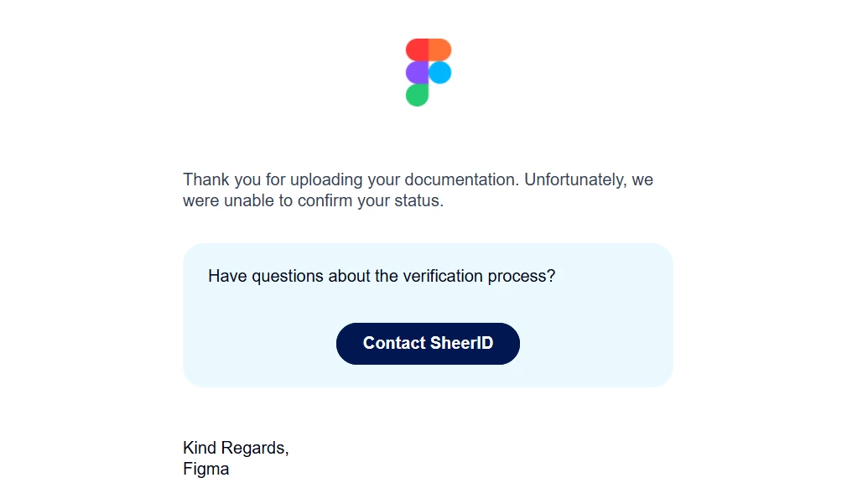Click the orange segment of the Figma logo

pyautogui.click(x=440, y=49)
